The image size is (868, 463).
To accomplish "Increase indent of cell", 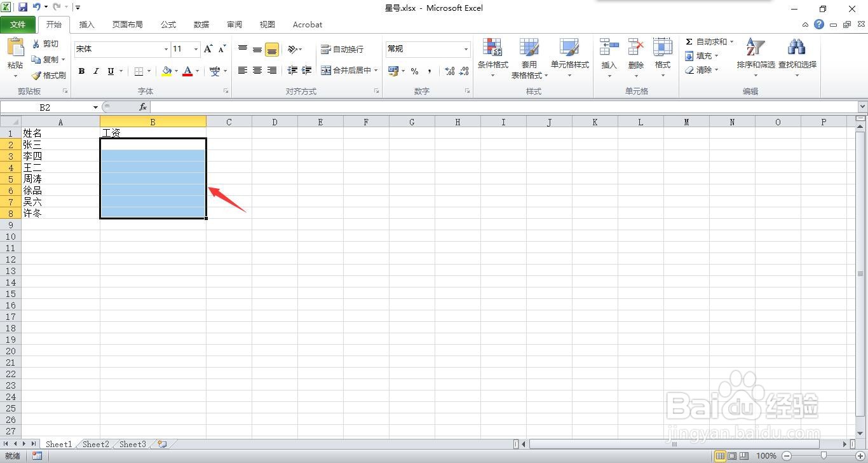I will tap(307, 71).
